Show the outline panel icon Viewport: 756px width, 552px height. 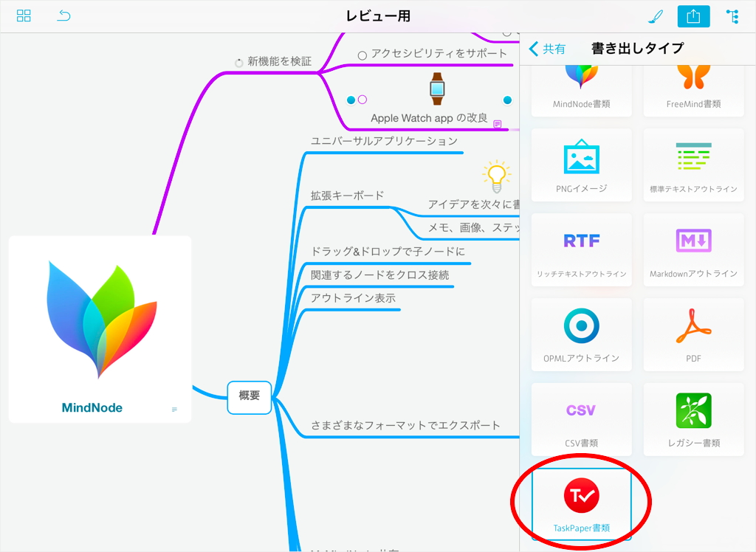click(x=733, y=16)
